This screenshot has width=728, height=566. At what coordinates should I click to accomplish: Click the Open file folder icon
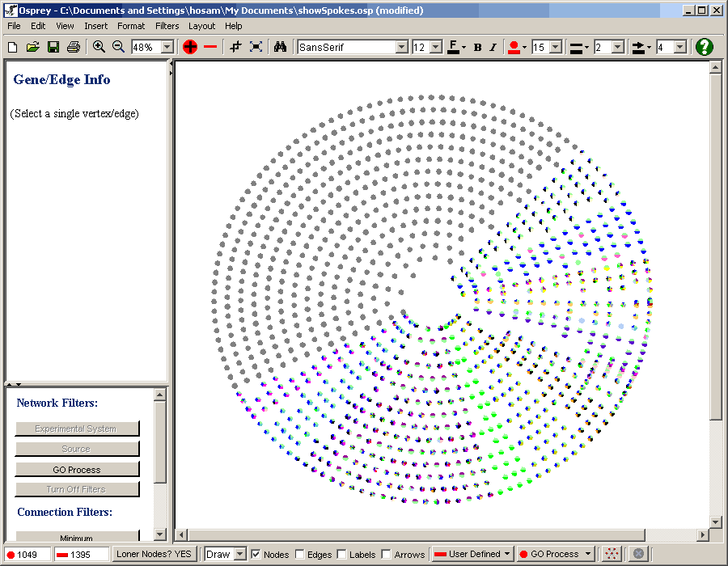pos(32,47)
